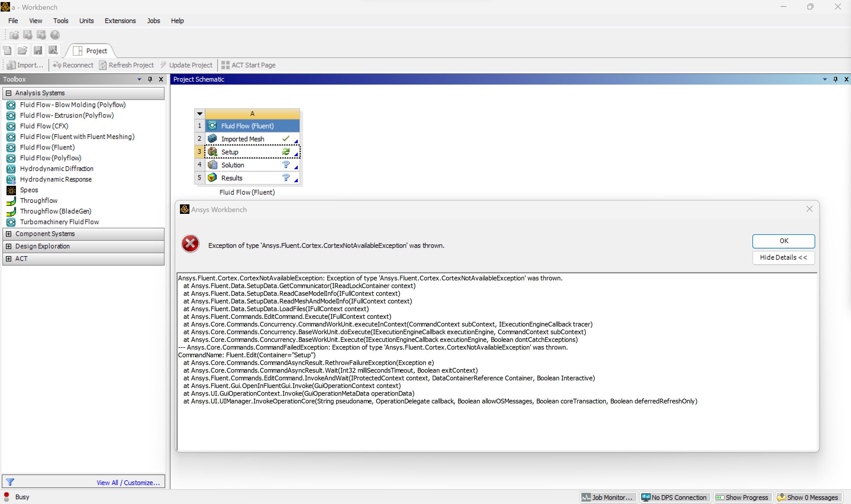Click the Save project floppy icon
Screen dimensions: 851x504
[x=38, y=51]
